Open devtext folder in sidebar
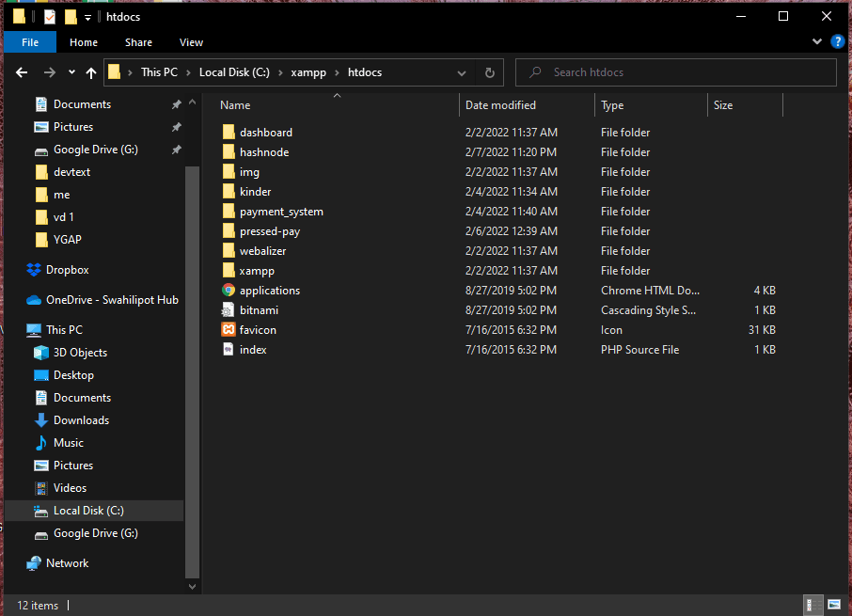The height and width of the screenshot is (616, 852). pyautogui.click(x=71, y=172)
